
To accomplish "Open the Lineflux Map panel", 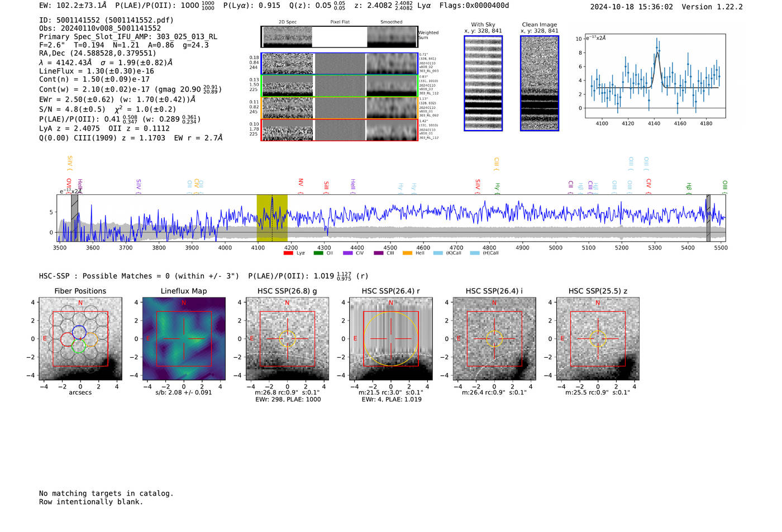I will pos(184,339).
